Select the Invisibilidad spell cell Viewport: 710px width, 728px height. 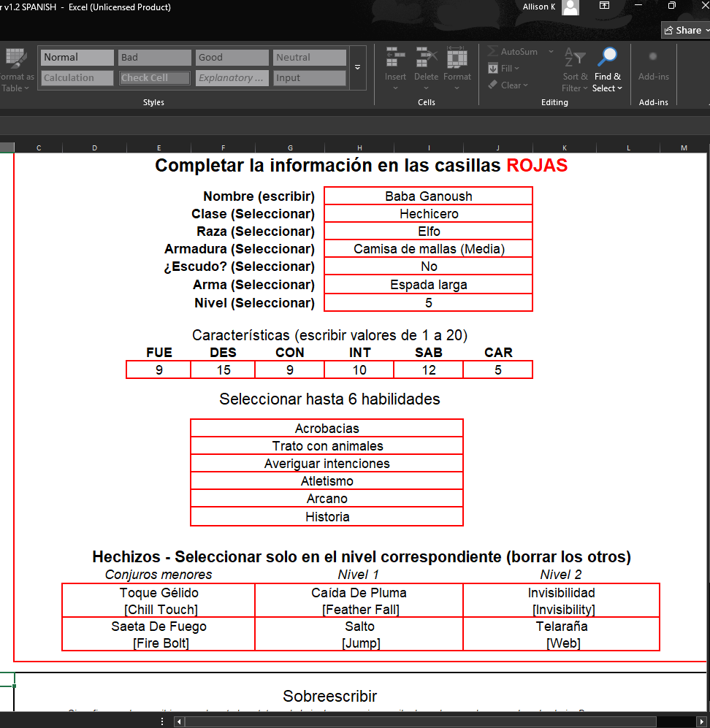[x=562, y=601]
